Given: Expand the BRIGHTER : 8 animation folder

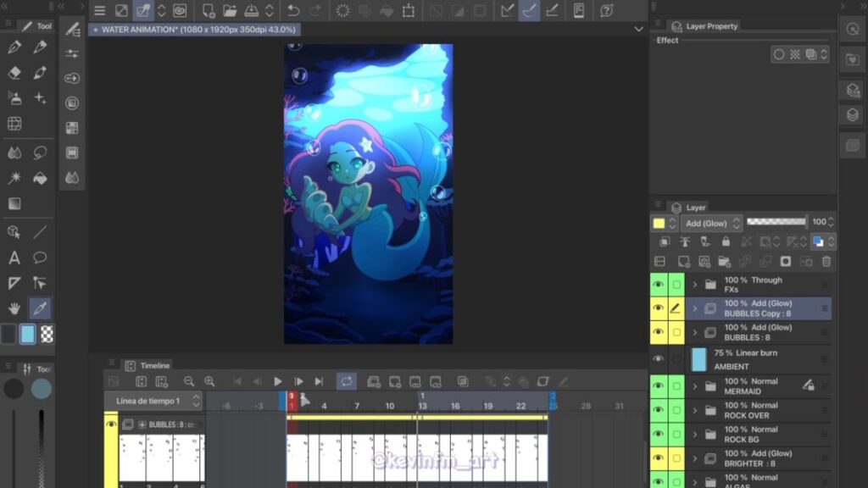Looking at the screenshot, I should [x=695, y=458].
